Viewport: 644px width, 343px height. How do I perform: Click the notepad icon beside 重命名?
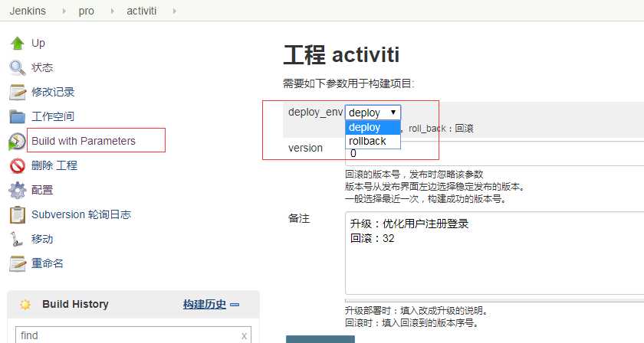point(17,264)
